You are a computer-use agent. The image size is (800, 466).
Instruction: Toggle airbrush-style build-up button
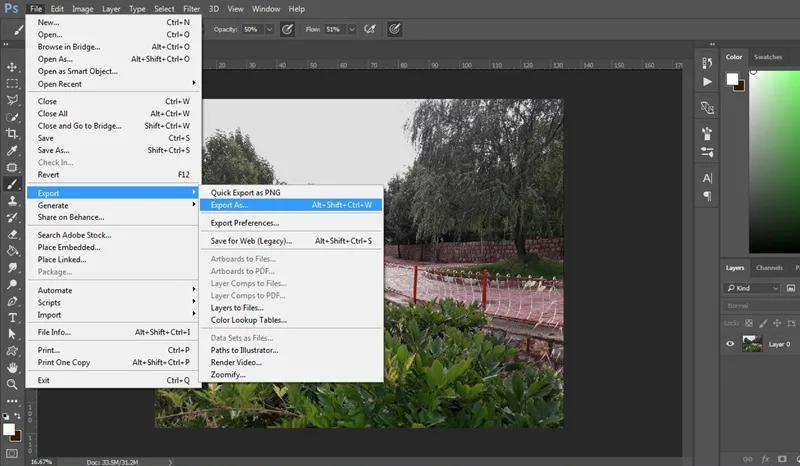370,29
